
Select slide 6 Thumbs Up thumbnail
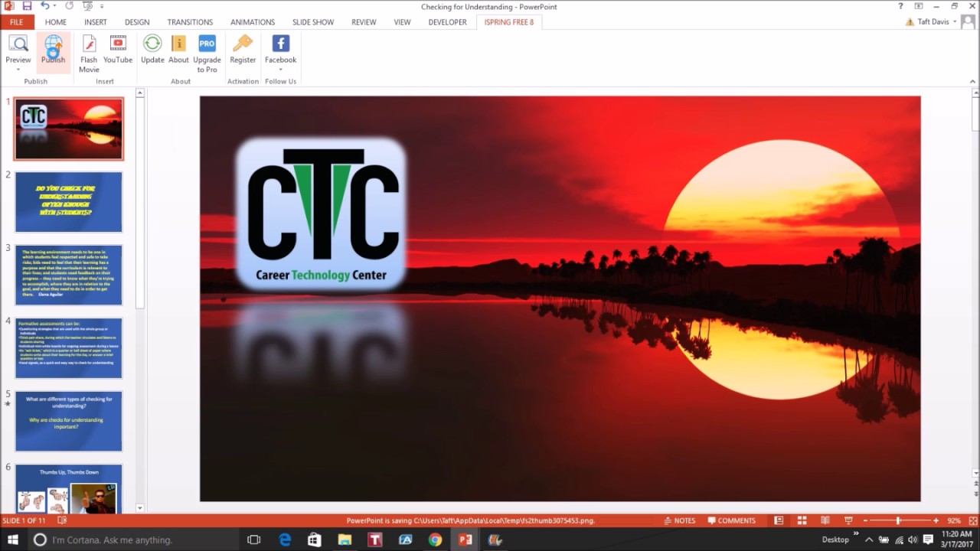coord(69,488)
